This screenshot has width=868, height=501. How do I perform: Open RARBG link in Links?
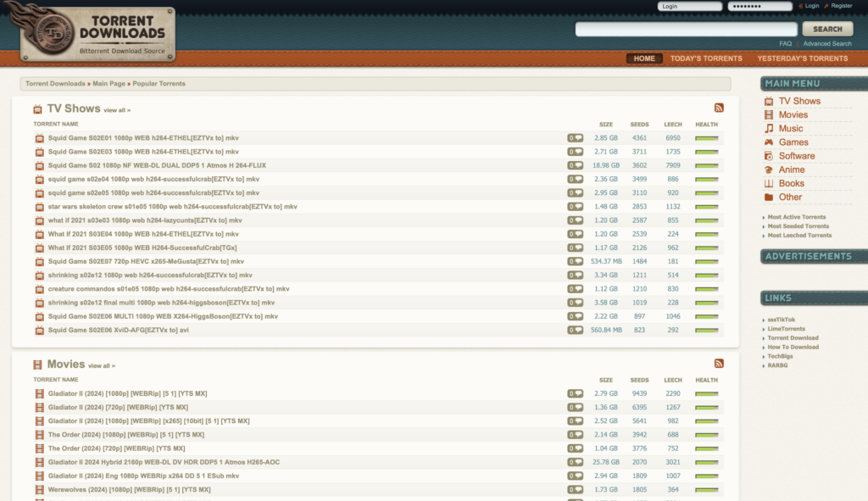tap(777, 365)
